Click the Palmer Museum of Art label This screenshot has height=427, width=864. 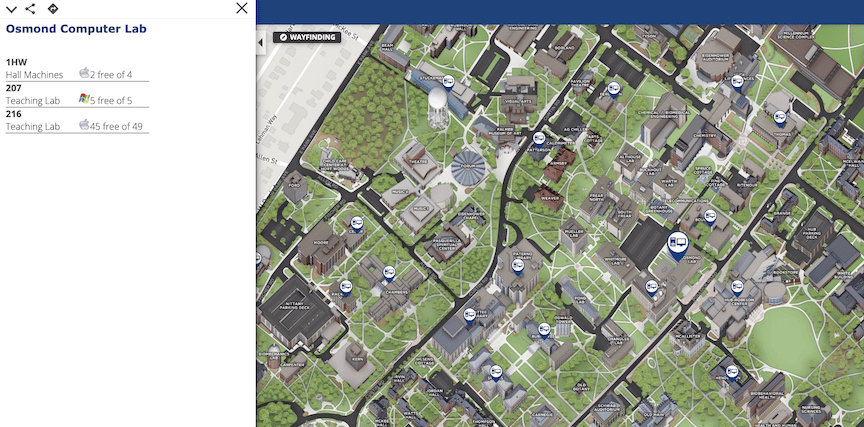tap(505, 131)
